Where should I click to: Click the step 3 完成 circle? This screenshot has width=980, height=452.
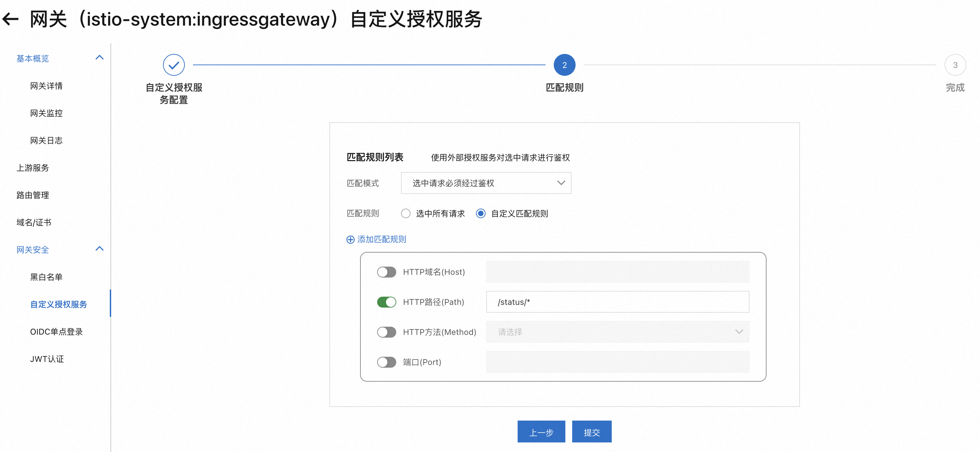(x=955, y=65)
